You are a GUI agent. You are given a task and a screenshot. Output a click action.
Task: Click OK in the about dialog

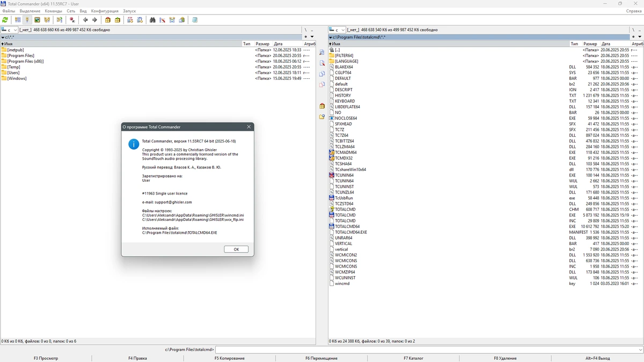[x=236, y=249]
